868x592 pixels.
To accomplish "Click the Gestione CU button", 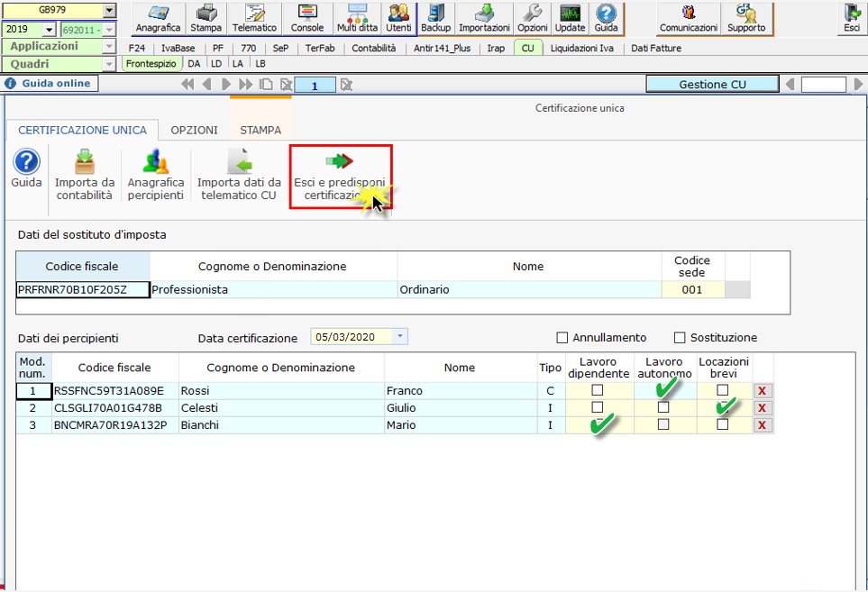I will pos(712,84).
